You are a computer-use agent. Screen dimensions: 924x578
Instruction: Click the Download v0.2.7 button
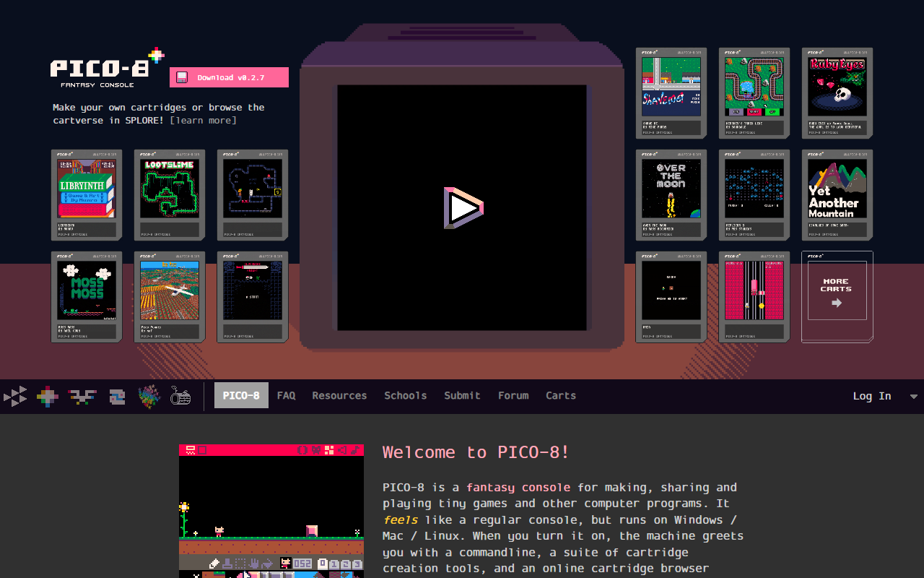point(229,77)
